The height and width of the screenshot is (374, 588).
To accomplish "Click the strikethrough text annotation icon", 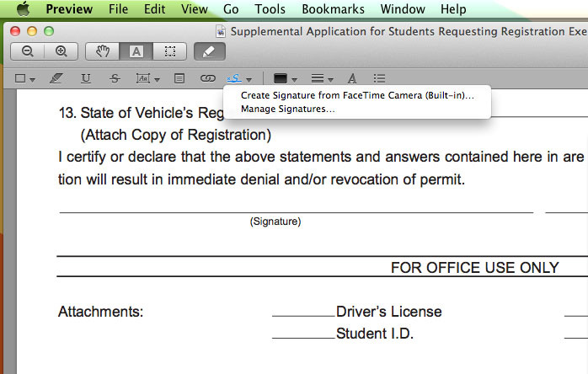I will point(115,78).
